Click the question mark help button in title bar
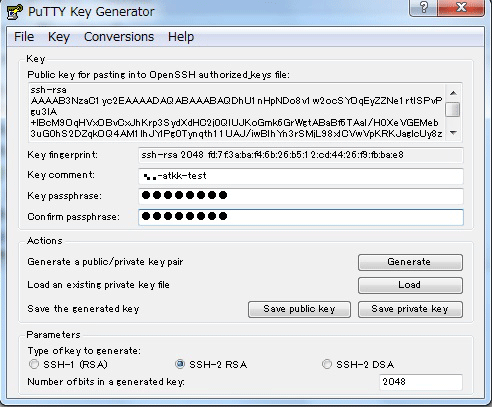Image resolution: width=492 pixels, height=407 pixels. tap(423, 7)
